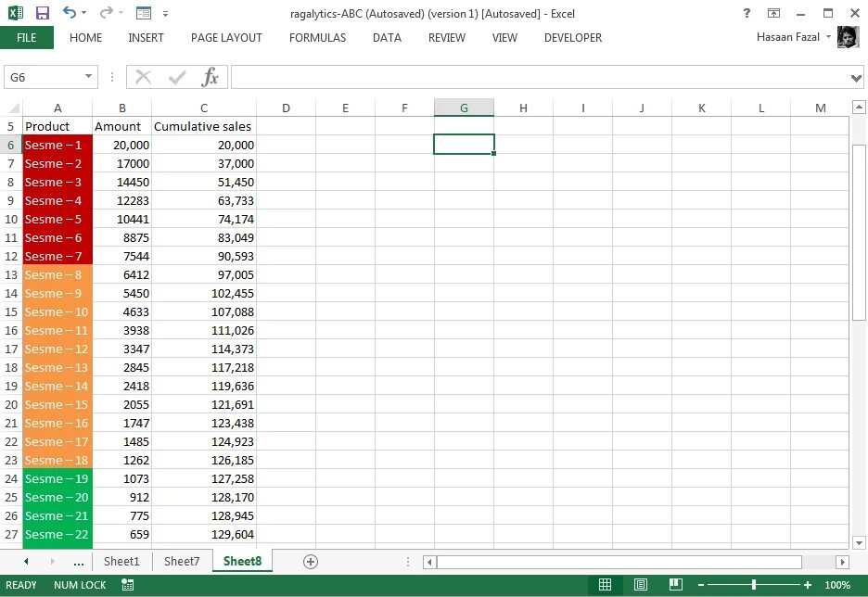Click the form icon in quick access toolbar
This screenshot has height=597, width=868.
pos(144,13)
